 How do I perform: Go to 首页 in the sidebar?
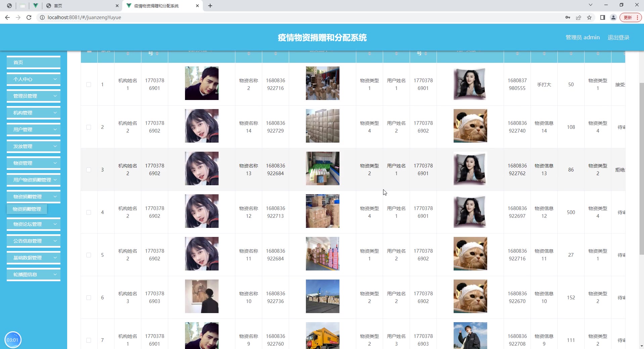[34, 62]
